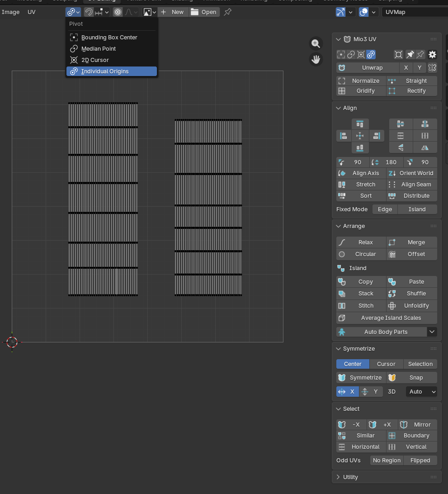Click the butterfly symmetry icon beside Unwrap Y
448x494 pixels.
(x=432, y=68)
